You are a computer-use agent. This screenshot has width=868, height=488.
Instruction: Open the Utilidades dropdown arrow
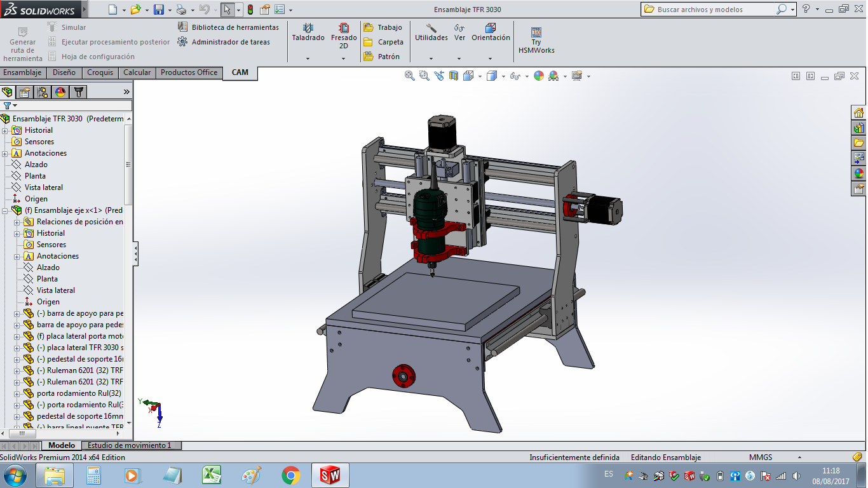pos(431,58)
